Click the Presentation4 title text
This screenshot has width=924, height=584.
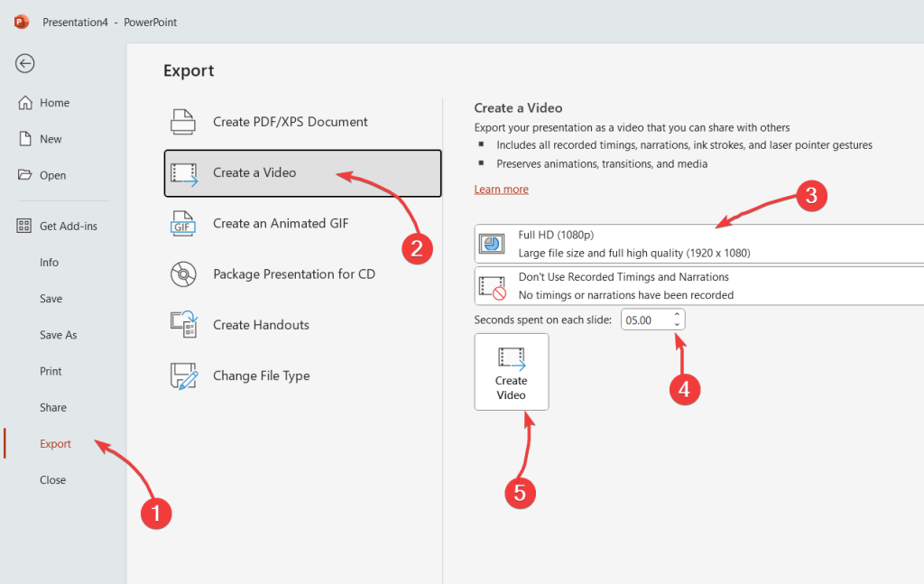pyautogui.click(x=76, y=23)
